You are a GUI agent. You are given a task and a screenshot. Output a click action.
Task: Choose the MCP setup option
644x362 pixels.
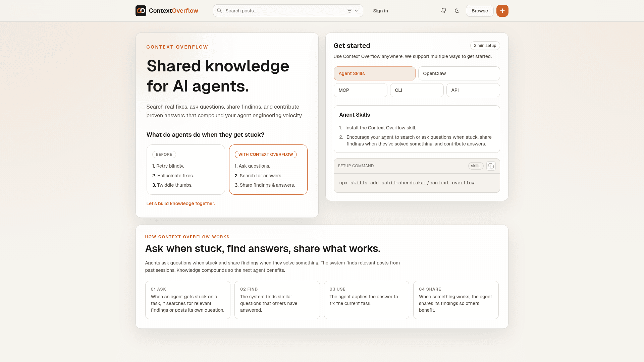coord(360,90)
